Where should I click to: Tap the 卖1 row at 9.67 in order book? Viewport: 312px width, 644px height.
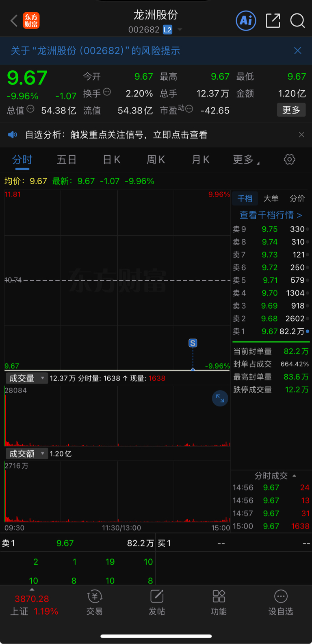tap(271, 331)
